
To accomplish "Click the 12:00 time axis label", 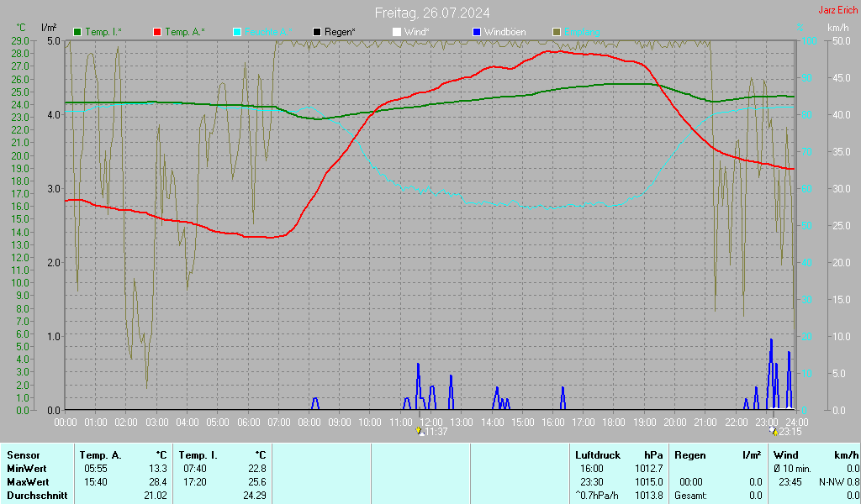I will click(x=431, y=422).
